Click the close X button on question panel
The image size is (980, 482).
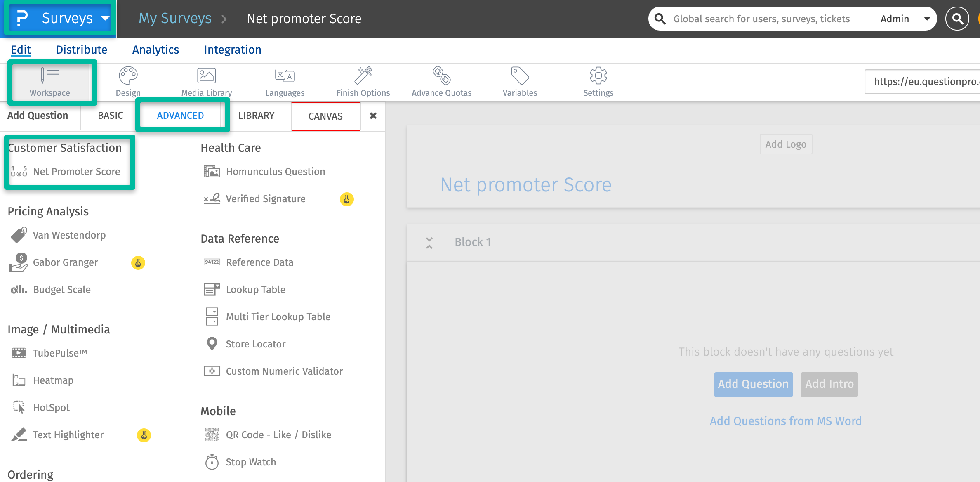click(373, 116)
